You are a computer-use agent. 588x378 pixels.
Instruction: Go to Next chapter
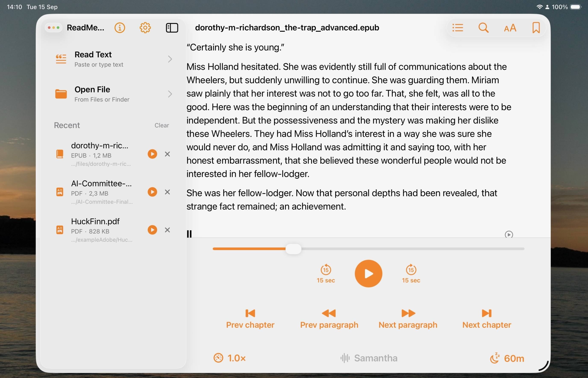coord(487,319)
